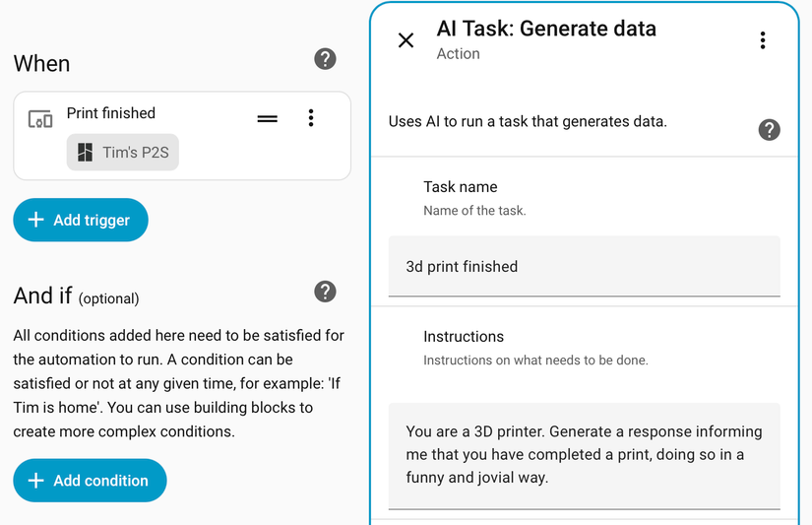The height and width of the screenshot is (525, 812).
Task: Edit the Task name field '3d print finished'
Action: [x=584, y=266]
